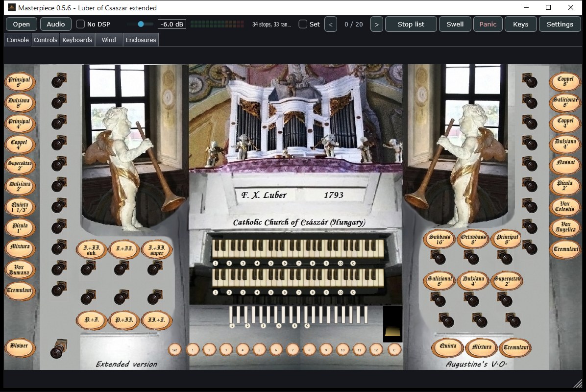The width and height of the screenshot is (586, 392).
Task: Advance to next combination with > button
Action: [x=376, y=24]
